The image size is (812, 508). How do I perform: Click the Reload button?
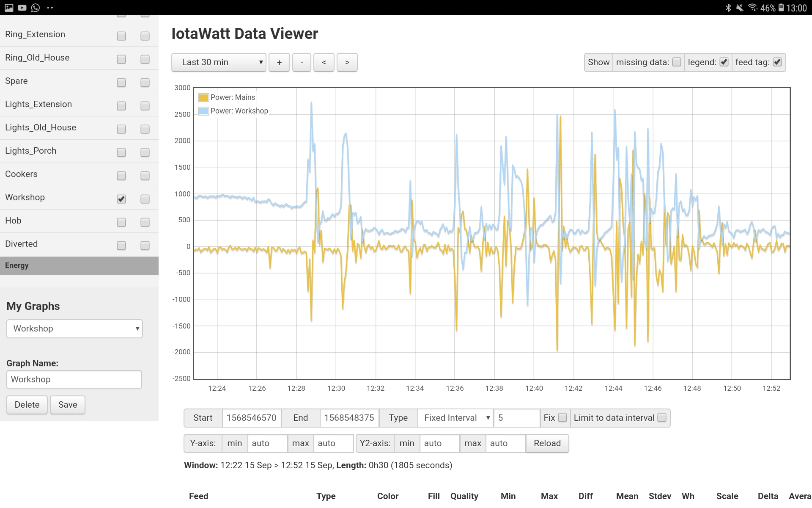tap(547, 443)
